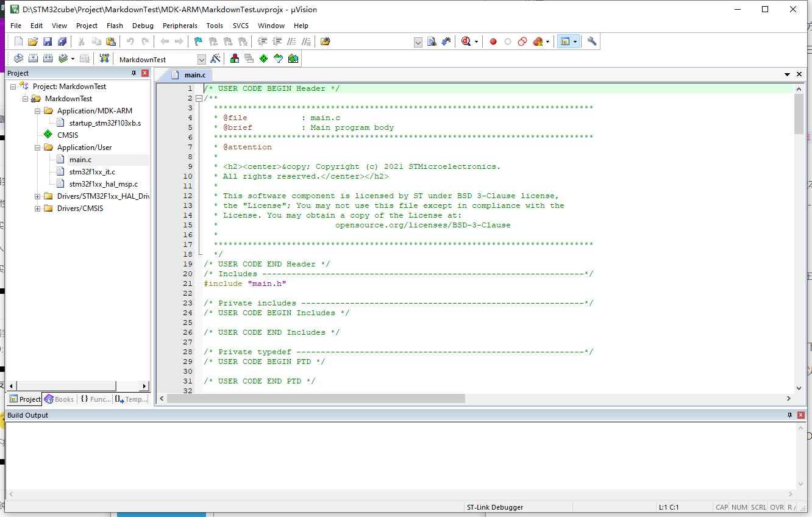Close the Build Output panel
Viewport: 812px width, 517px height.
pos(801,415)
